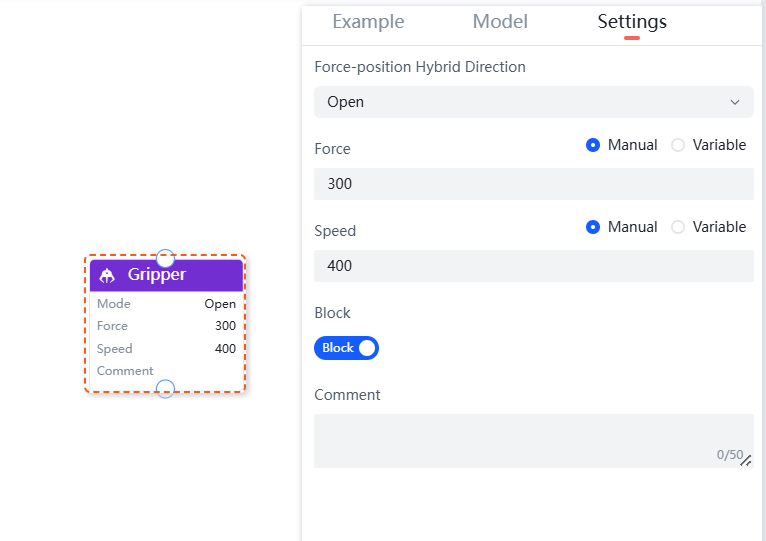This screenshot has height=541, width=766.
Task: Open the Settings tab
Action: pos(632,22)
